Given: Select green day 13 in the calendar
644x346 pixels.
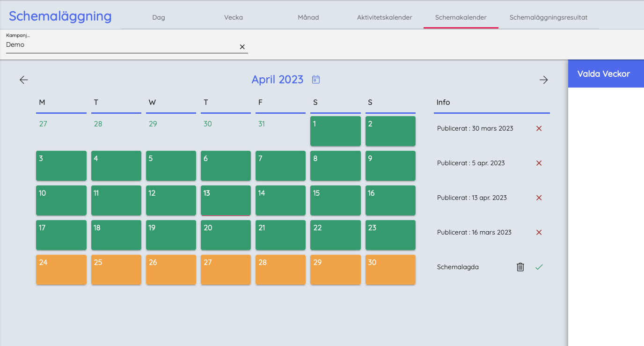Looking at the screenshot, I should (226, 200).
